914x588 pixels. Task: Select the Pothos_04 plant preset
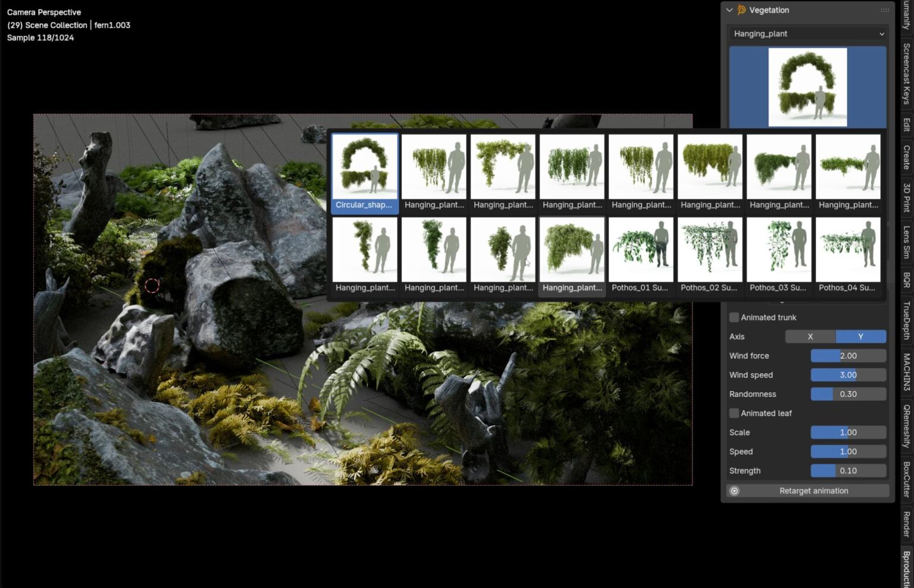click(848, 250)
